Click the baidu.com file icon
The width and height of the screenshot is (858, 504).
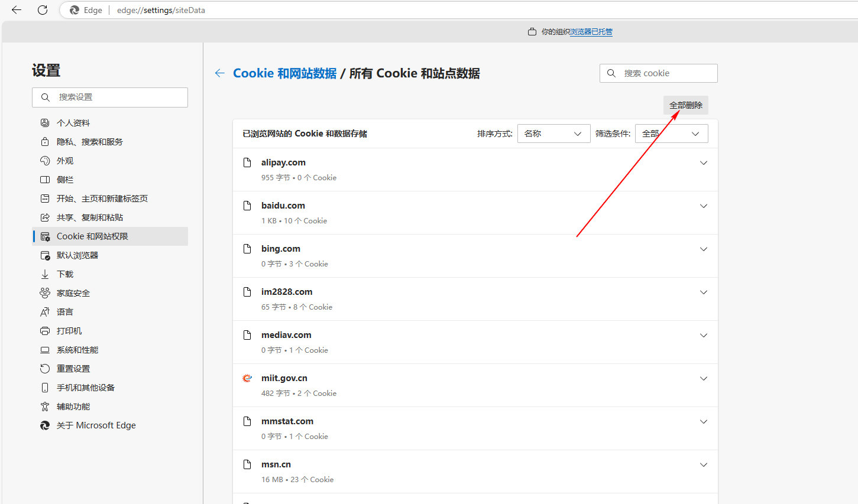(x=247, y=206)
